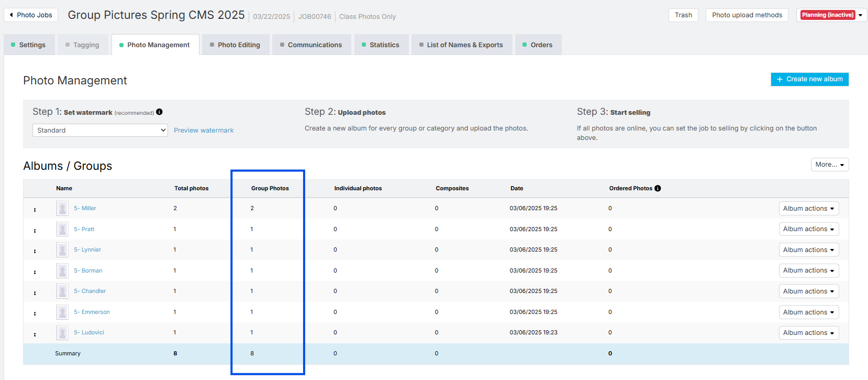The height and width of the screenshot is (380, 868).
Task: Click the reorder handle for 5- Ludovici
Action: pos(35,334)
